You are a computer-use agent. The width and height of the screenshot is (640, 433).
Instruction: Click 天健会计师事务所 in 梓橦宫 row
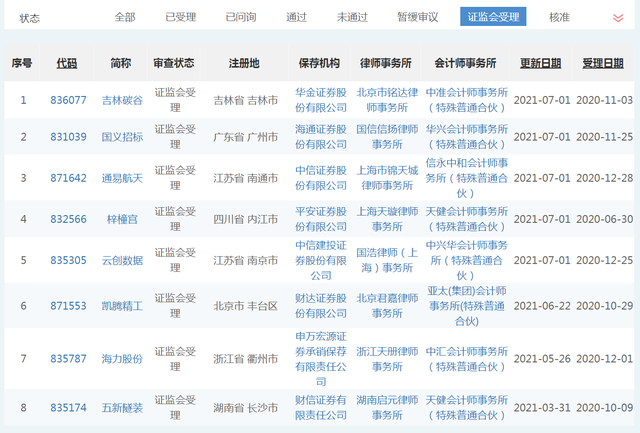(x=467, y=220)
